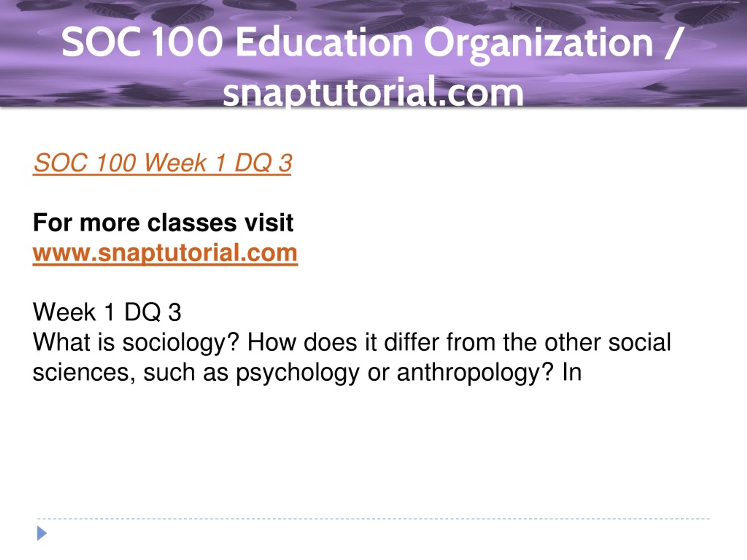Open the SOC 100 Week 1 DQ 3 link

(x=162, y=163)
